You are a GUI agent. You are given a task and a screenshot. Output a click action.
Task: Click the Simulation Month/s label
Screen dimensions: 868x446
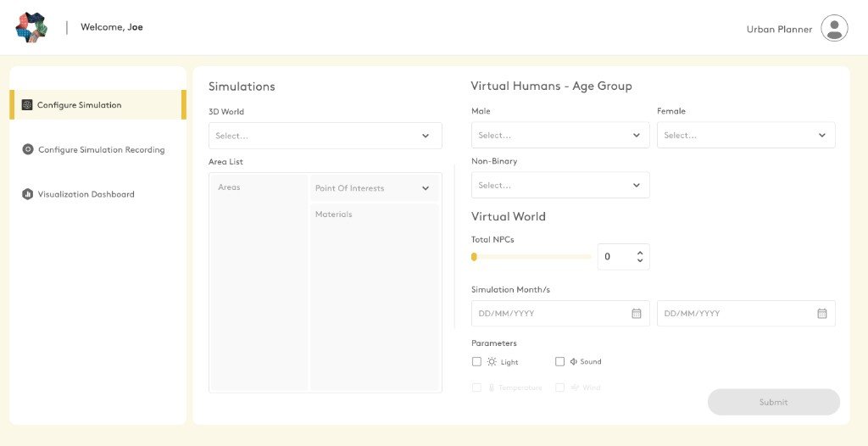pyautogui.click(x=510, y=290)
